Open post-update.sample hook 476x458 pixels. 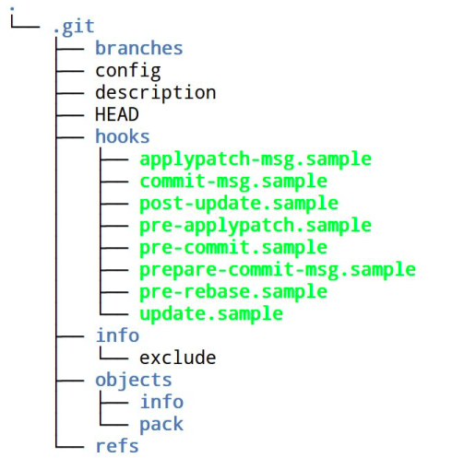pos(239,204)
